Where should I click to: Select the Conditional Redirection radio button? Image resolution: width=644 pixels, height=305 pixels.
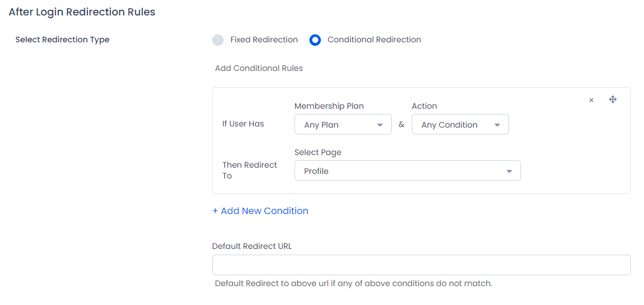[315, 40]
